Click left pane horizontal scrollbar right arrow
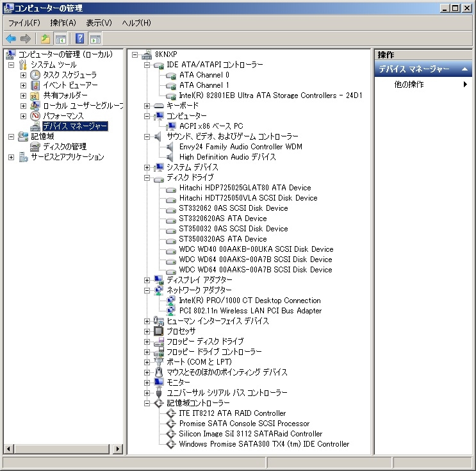 pos(118,449)
